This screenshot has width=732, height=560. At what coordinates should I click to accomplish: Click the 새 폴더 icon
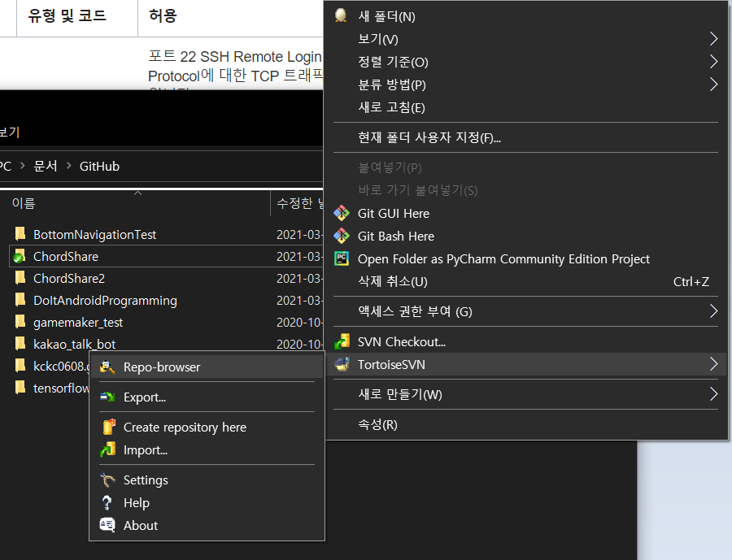[x=341, y=15]
